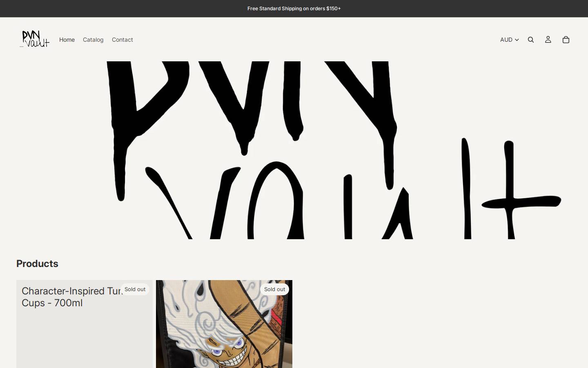Click the large PVN Vault banner image
The image size is (588, 368).
click(294, 150)
